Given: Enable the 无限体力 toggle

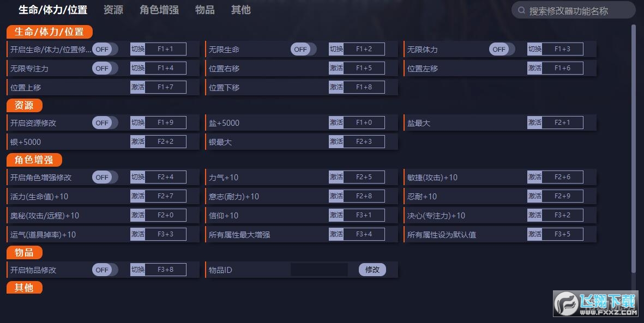Looking at the screenshot, I should point(502,49).
